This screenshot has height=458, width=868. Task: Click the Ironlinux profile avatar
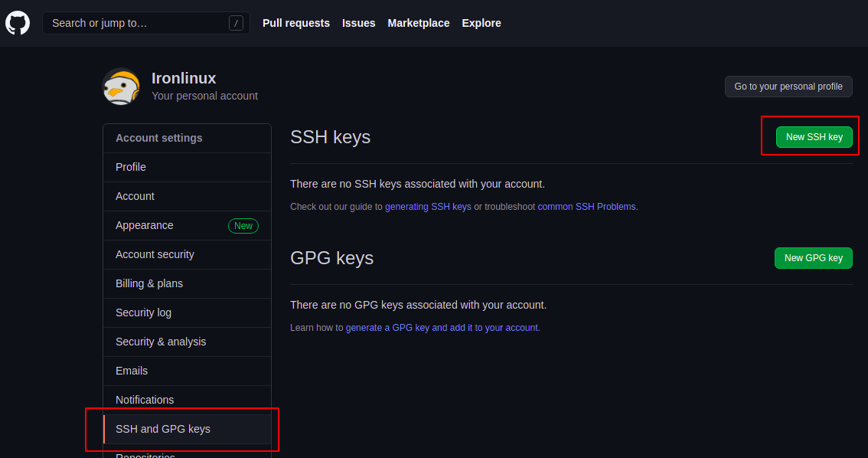pyautogui.click(x=121, y=87)
